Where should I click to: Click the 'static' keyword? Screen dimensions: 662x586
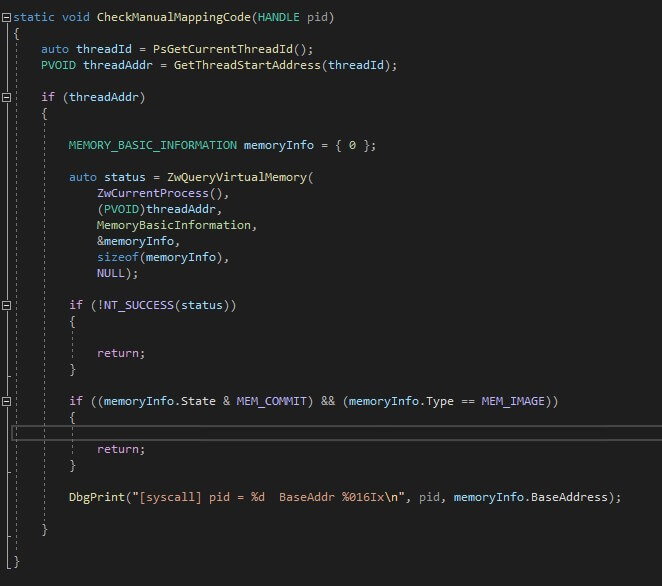34,17
